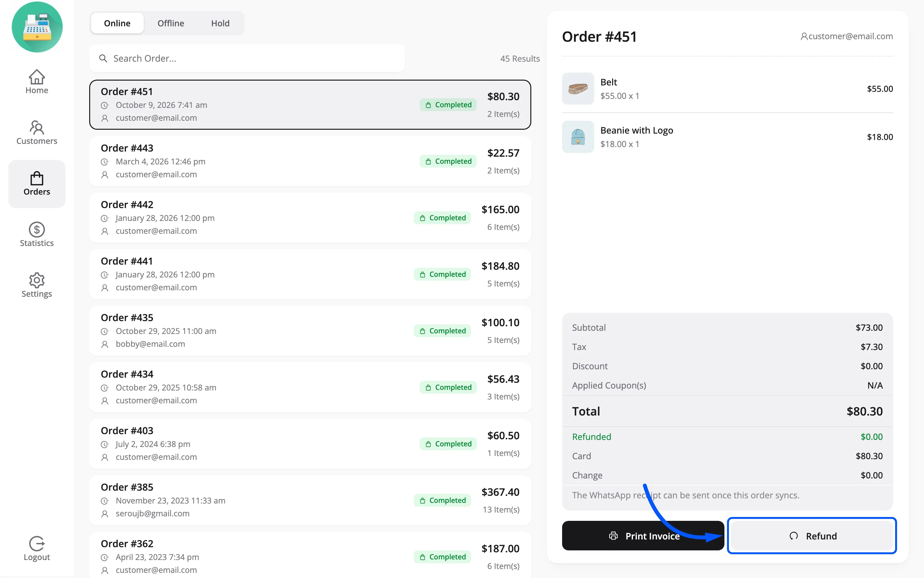924x578 pixels.
Task: Select Order #441 in the list
Action: [x=310, y=275]
